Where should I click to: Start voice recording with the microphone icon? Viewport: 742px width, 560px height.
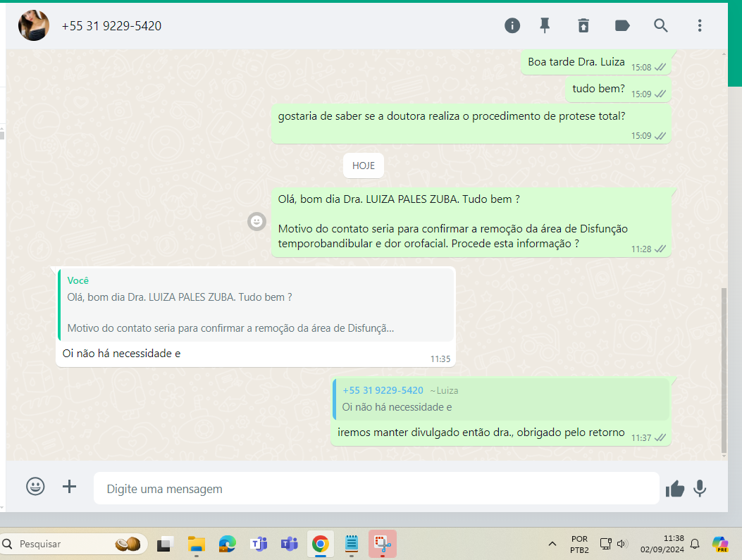click(x=700, y=488)
